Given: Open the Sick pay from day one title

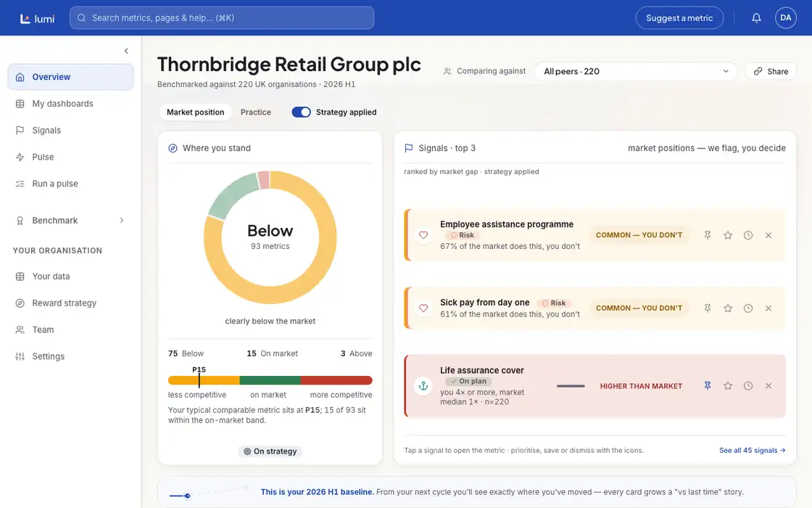Looking at the screenshot, I should click(x=485, y=302).
